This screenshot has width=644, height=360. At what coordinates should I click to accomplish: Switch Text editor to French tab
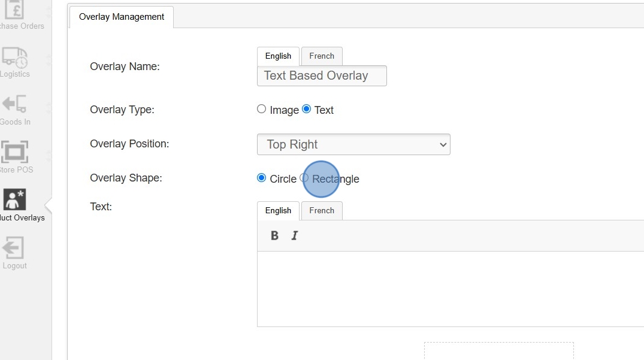tap(322, 211)
